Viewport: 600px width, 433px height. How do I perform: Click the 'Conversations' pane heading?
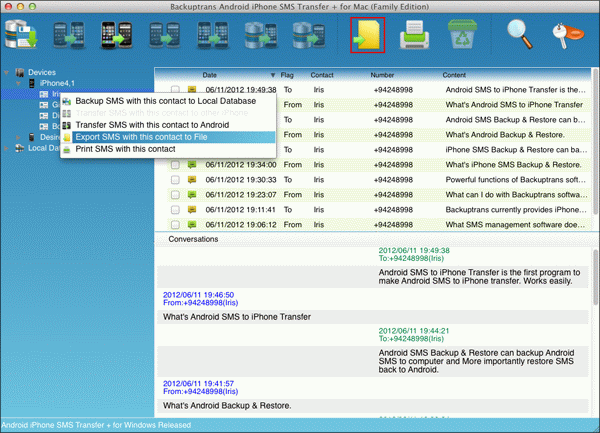(x=193, y=239)
